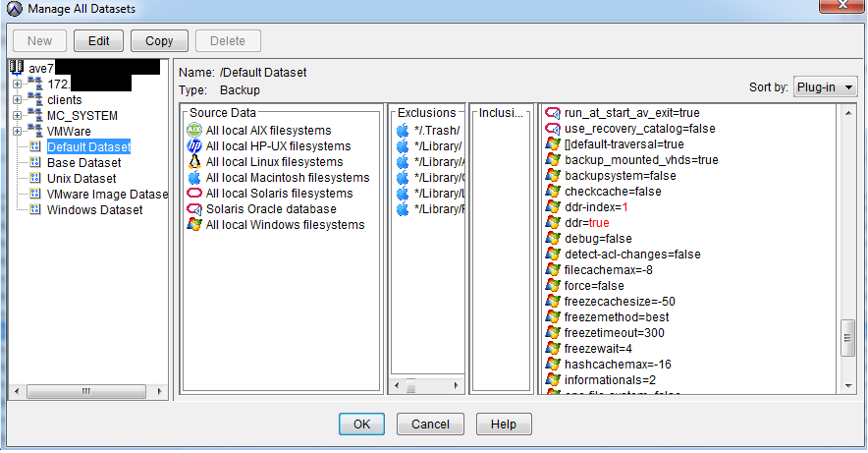Click the Solaris icon beside All local Solaris filesystems
The width and height of the screenshot is (868, 453).
194,194
